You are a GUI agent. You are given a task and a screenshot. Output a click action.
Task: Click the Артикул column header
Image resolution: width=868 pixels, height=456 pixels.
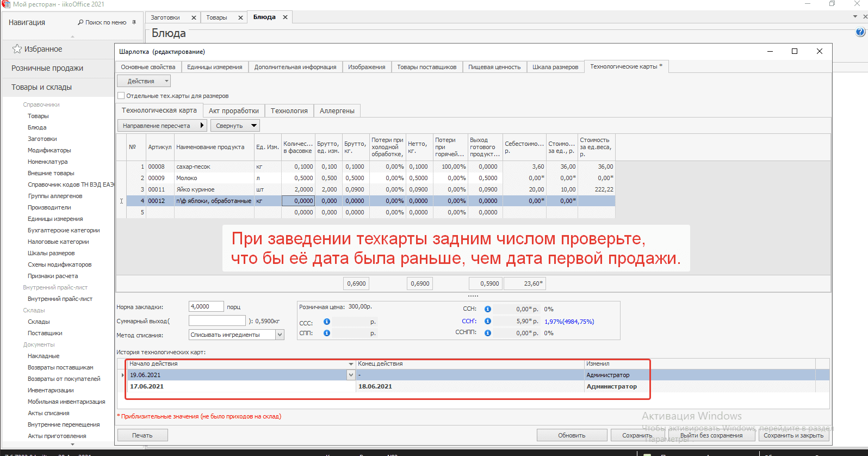click(160, 147)
